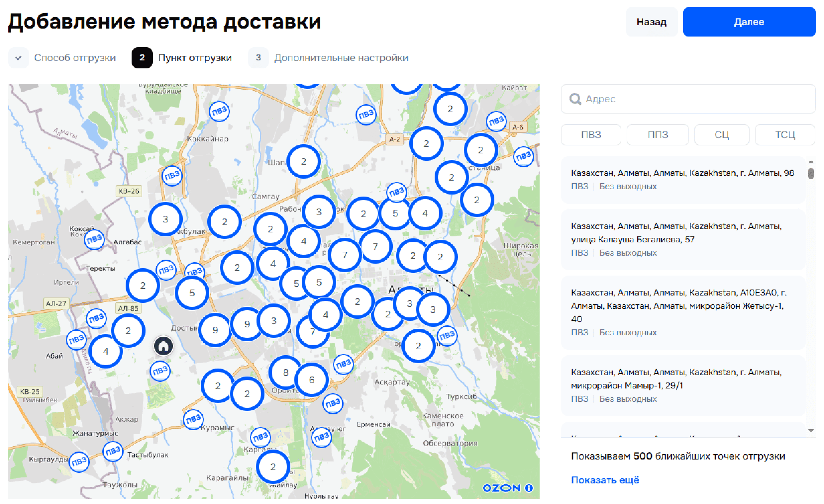This screenshot has width=824, height=504.
Task: Select the address ending in Алматы, 98
Action: coord(683,180)
